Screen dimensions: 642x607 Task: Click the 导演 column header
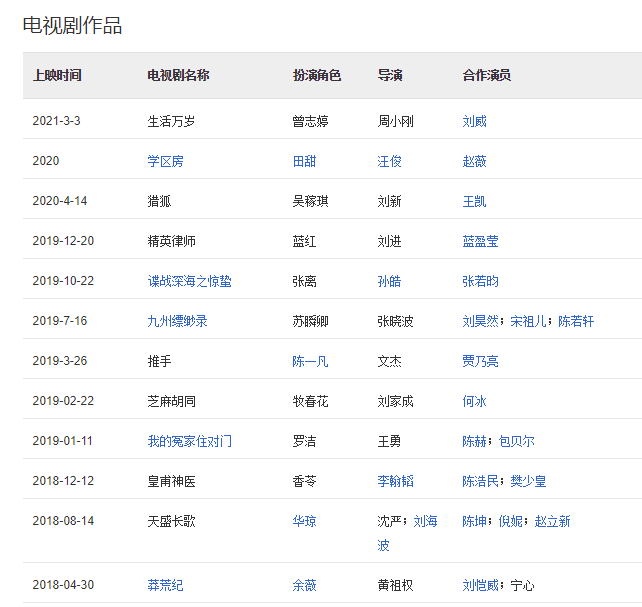click(390, 75)
